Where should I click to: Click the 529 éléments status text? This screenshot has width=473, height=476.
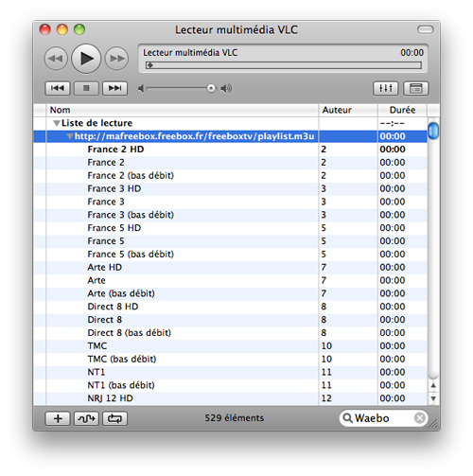pyautogui.click(x=235, y=418)
